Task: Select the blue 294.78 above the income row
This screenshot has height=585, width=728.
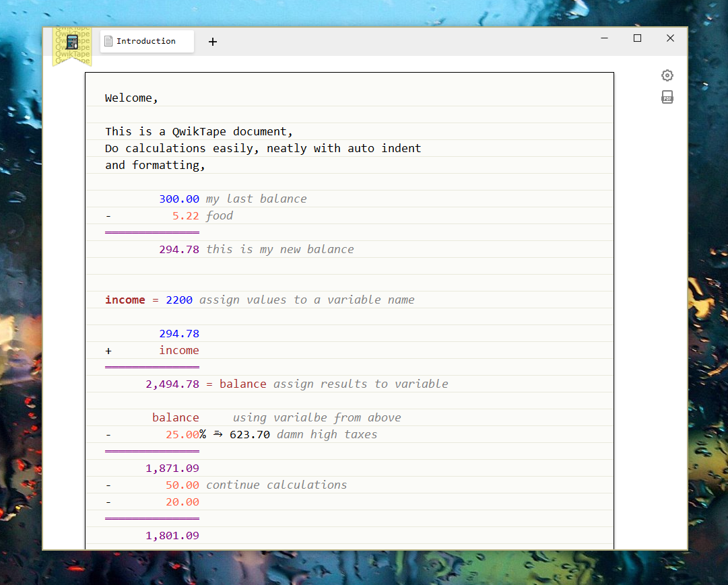Action: coord(179,333)
